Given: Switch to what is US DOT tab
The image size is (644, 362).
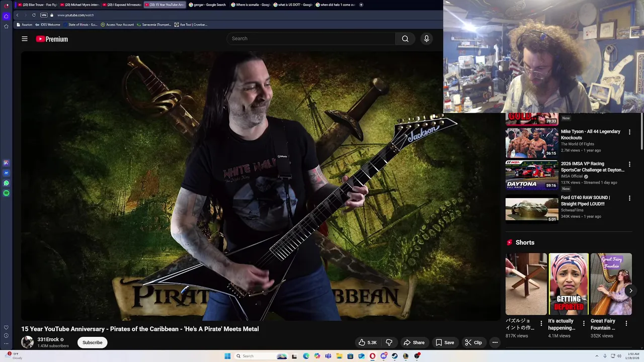Looking at the screenshot, I should 292,5.
